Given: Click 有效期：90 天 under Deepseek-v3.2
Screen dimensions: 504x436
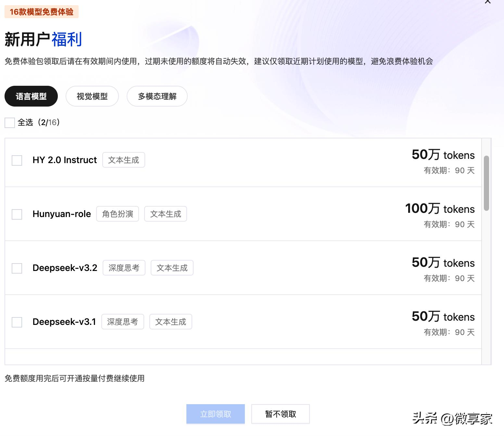Looking at the screenshot, I should coord(449,278).
